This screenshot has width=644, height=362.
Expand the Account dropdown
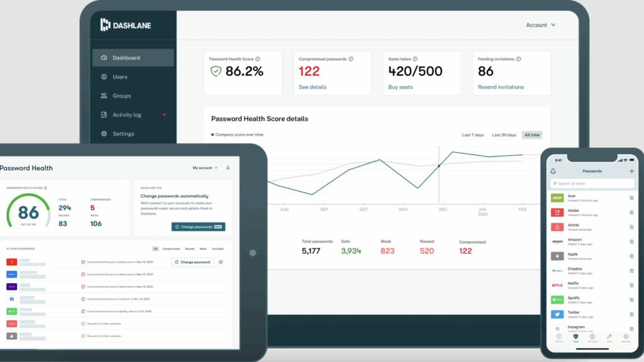tap(540, 25)
